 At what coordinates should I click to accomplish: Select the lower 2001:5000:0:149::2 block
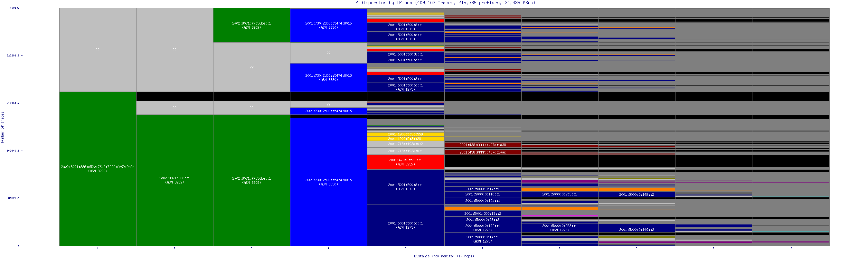[637, 230]
